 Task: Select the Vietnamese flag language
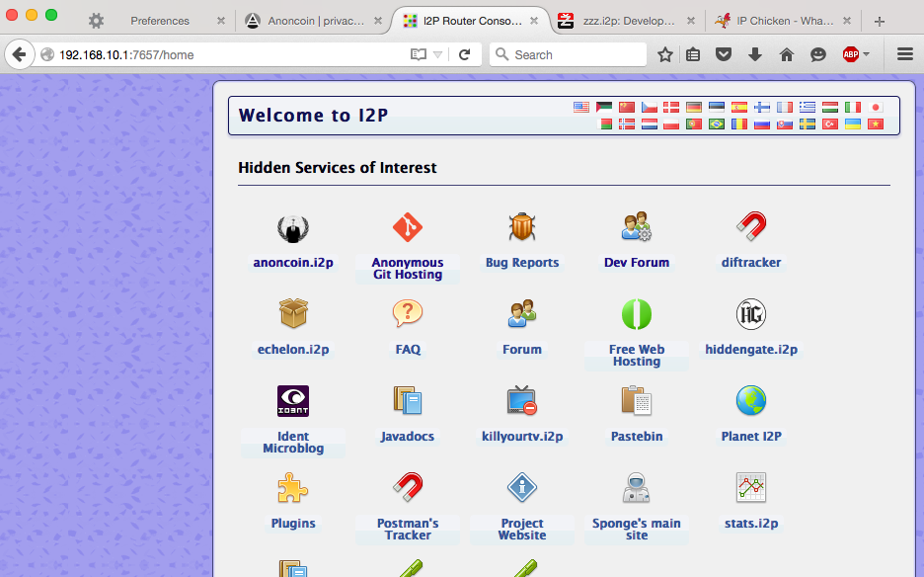click(x=876, y=124)
